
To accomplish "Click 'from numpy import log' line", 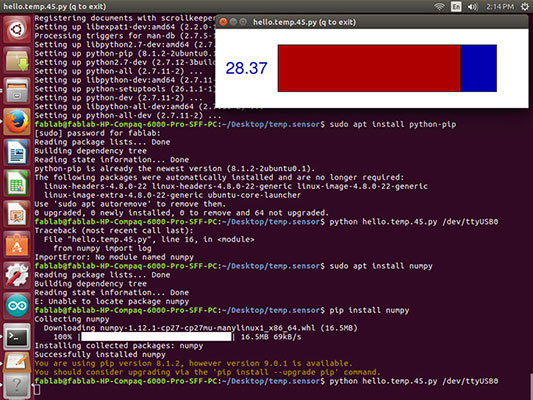I will (102, 248).
